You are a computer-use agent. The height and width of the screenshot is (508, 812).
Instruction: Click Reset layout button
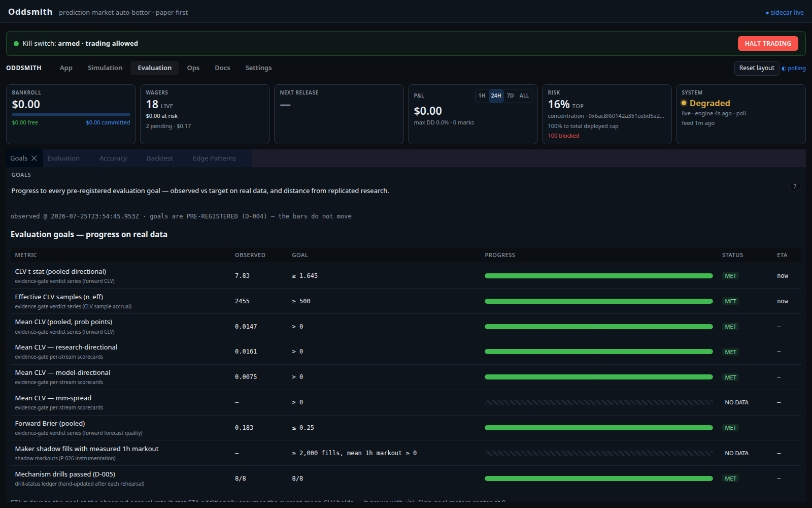pos(757,68)
